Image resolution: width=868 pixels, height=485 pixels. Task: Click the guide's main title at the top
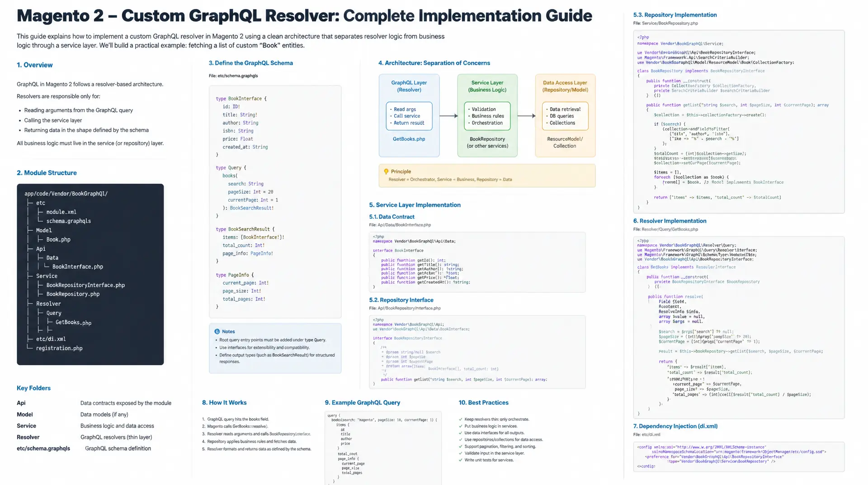(x=304, y=16)
